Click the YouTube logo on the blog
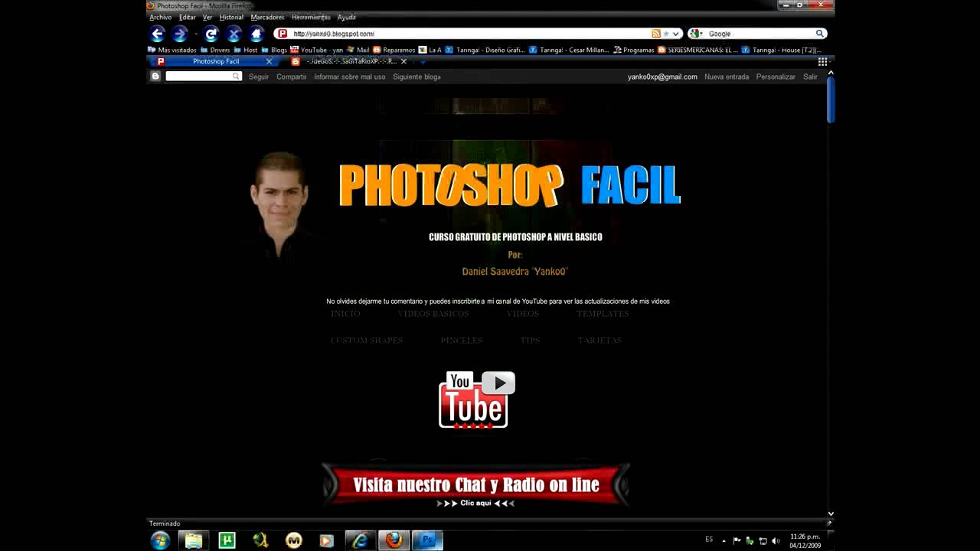This screenshot has width=980, height=551. coord(476,399)
